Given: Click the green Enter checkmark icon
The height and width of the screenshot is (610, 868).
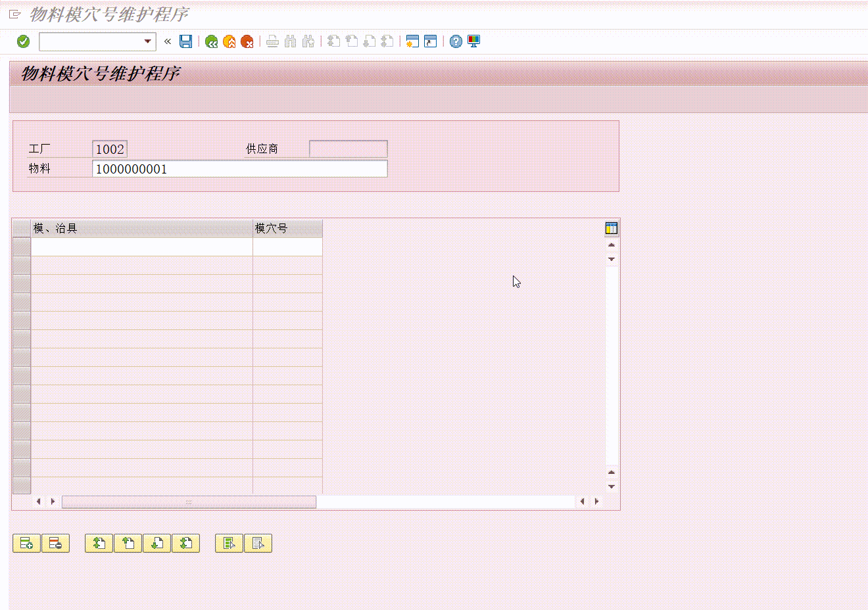Looking at the screenshot, I should click(23, 41).
